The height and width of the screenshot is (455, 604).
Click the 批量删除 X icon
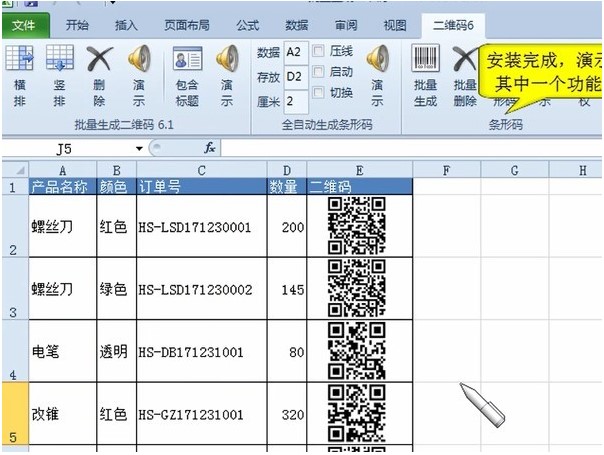(464, 58)
